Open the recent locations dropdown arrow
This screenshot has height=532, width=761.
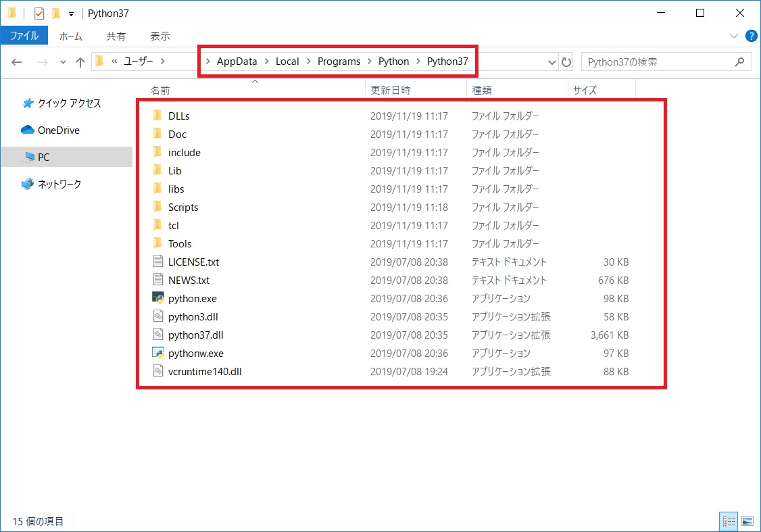tap(63, 62)
